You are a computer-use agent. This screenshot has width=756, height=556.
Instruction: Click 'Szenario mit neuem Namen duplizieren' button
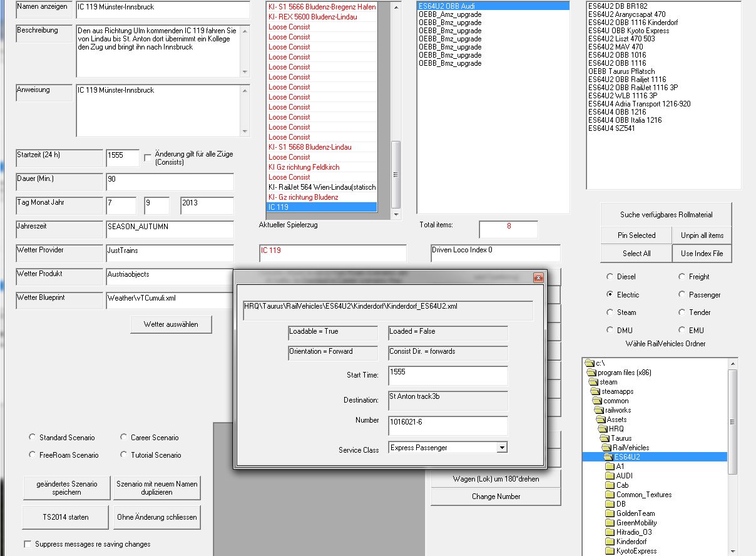pos(157,488)
